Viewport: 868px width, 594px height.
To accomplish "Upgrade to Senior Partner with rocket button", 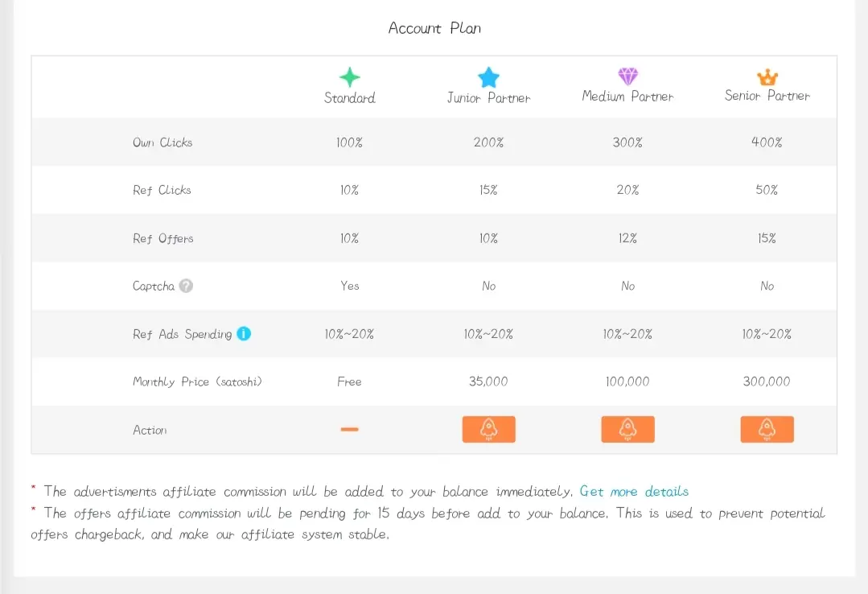I will pyautogui.click(x=767, y=430).
